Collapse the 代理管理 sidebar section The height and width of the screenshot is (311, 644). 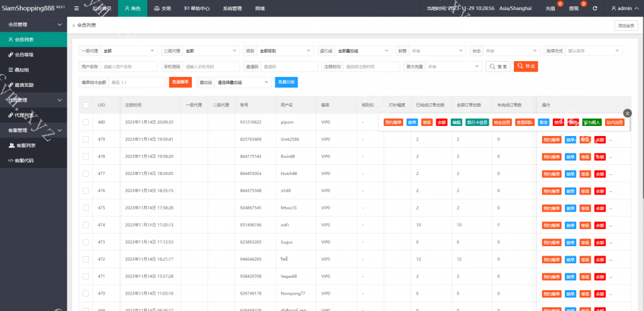coord(33,100)
